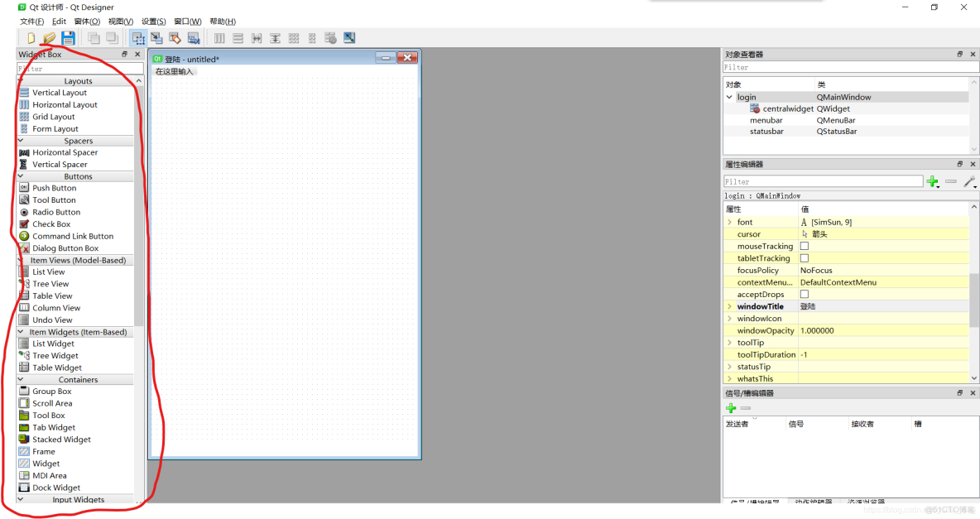
Task: Expand the font property
Action: [x=729, y=222]
